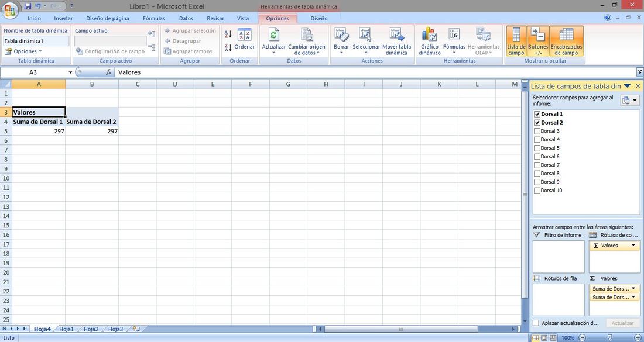The image size is (644, 342).
Task: Toggle the Lista de campo panel
Action: [516, 41]
